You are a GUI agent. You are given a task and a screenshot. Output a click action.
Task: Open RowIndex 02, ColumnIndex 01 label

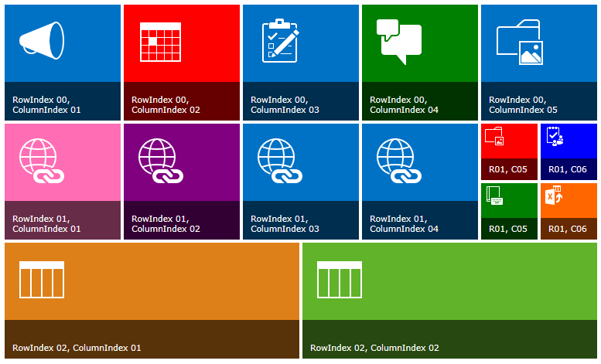77,348
